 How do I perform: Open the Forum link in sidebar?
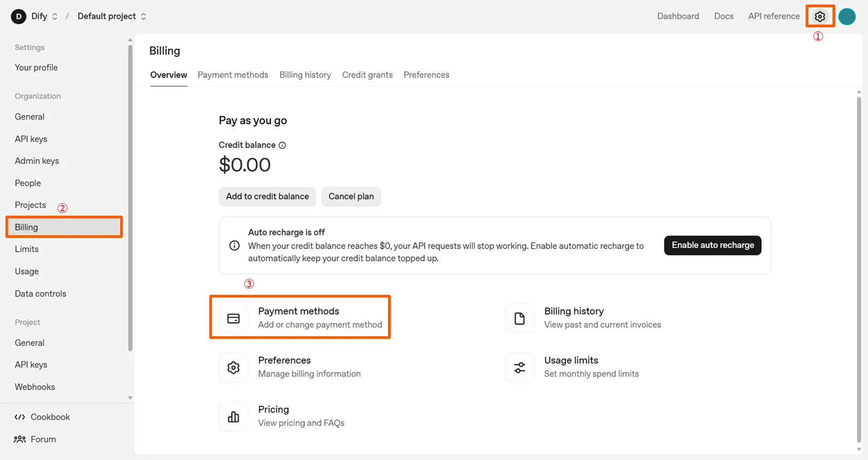[x=43, y=439]
